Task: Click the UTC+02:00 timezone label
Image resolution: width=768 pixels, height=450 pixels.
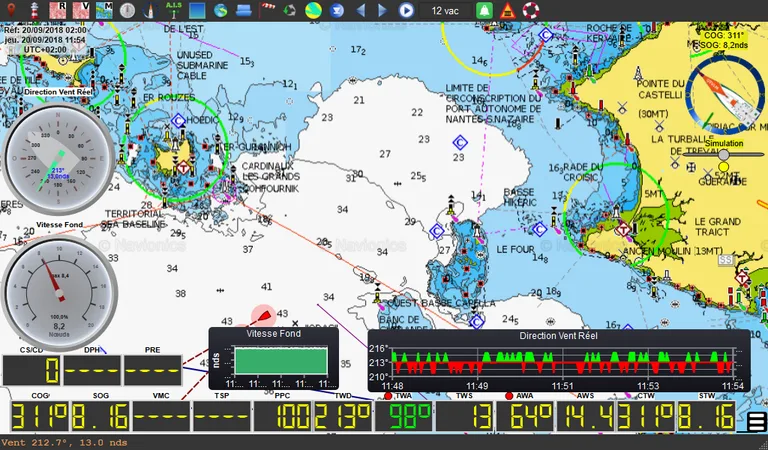Action: [45, 49]
